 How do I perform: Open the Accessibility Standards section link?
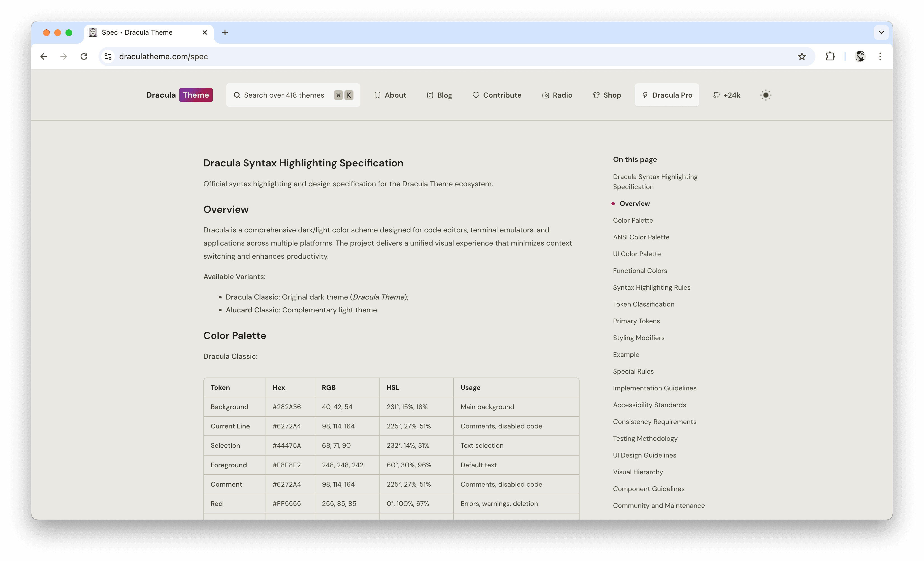pos(649,405)
